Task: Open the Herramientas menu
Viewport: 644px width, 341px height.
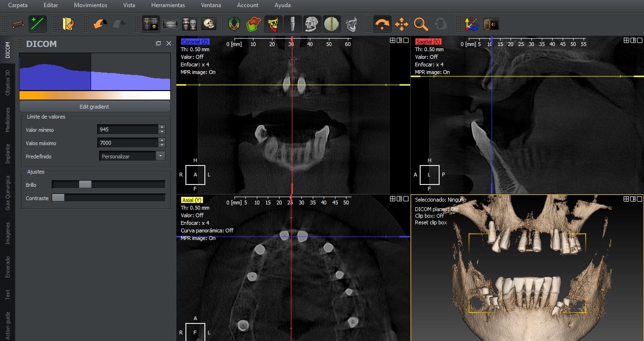Action: [169, 5]
